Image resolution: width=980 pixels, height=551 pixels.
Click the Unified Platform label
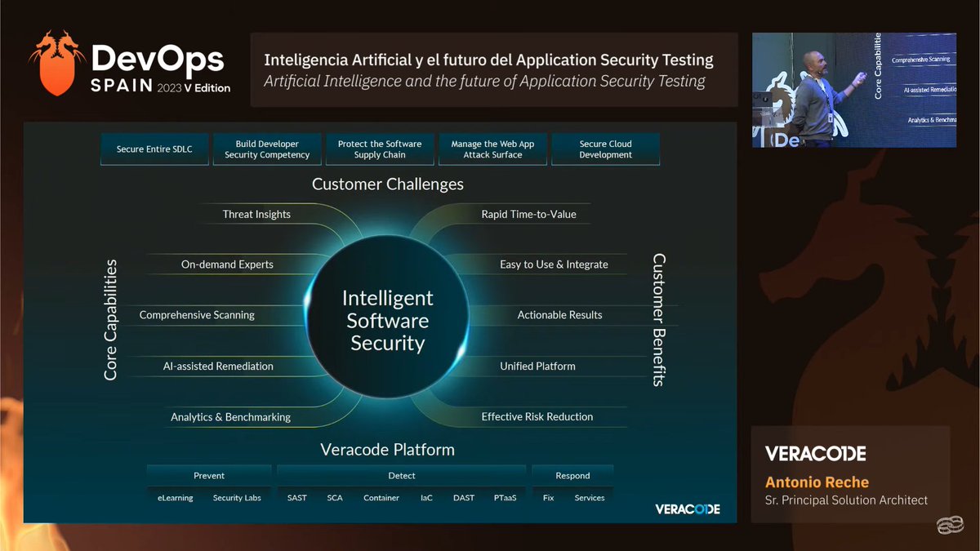click(537, 367)
